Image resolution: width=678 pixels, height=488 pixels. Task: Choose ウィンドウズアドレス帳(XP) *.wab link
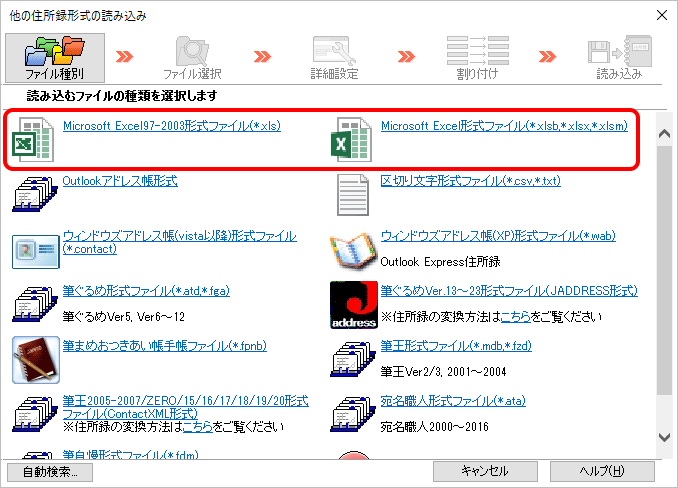498,236
